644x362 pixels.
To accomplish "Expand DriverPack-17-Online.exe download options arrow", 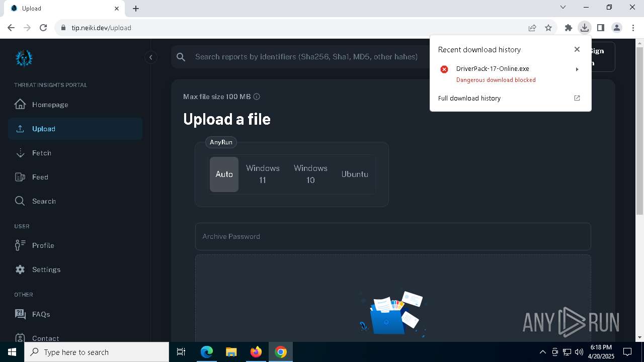I will [x=577, y=69].
